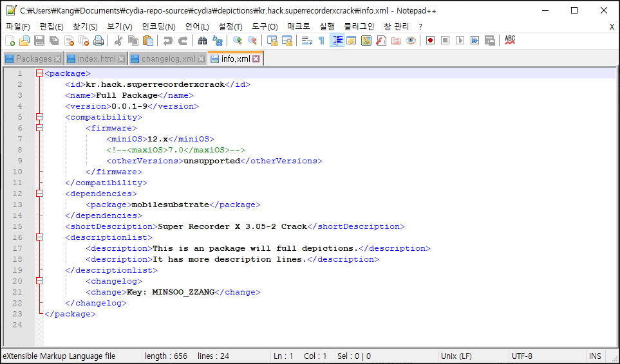Click the ABC spell check icon
Image resolution: width=620 pixels, height=364 pixels.
point(510,41)
